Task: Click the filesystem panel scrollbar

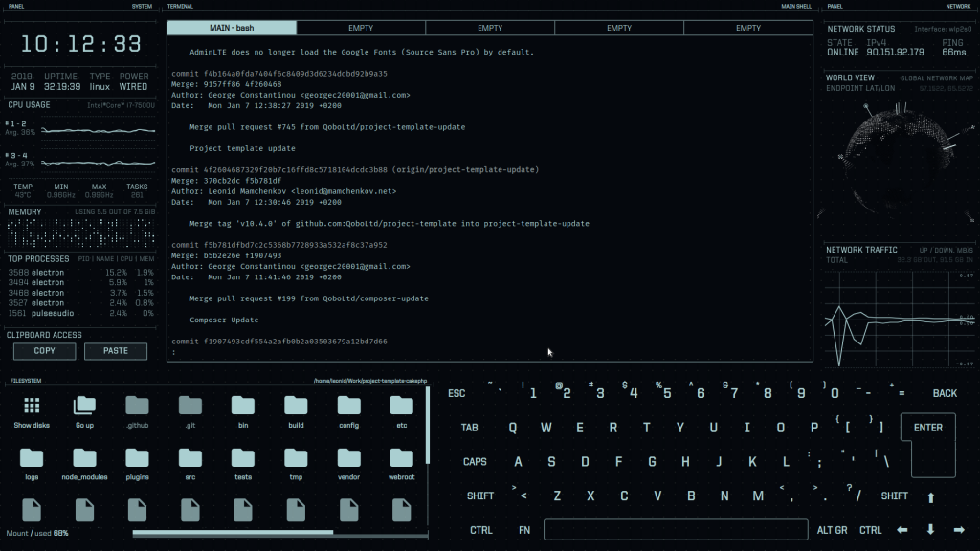Action: [428, 426]
